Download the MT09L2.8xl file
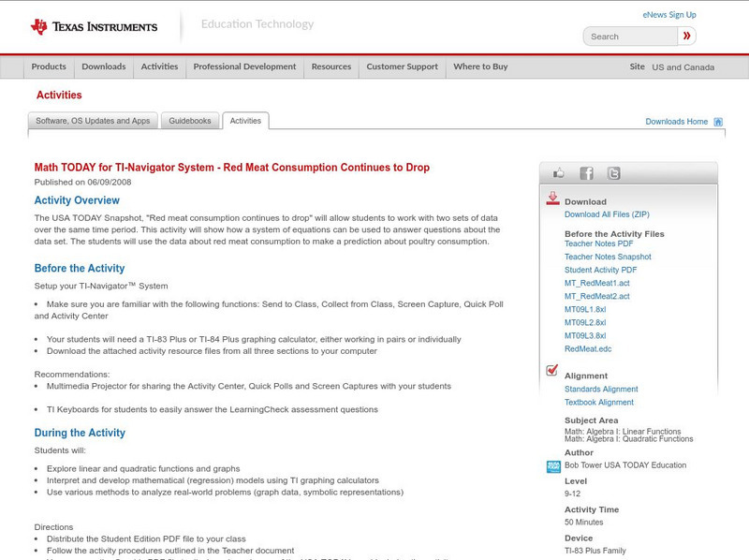Screen dimensions: 749x560 585,322
